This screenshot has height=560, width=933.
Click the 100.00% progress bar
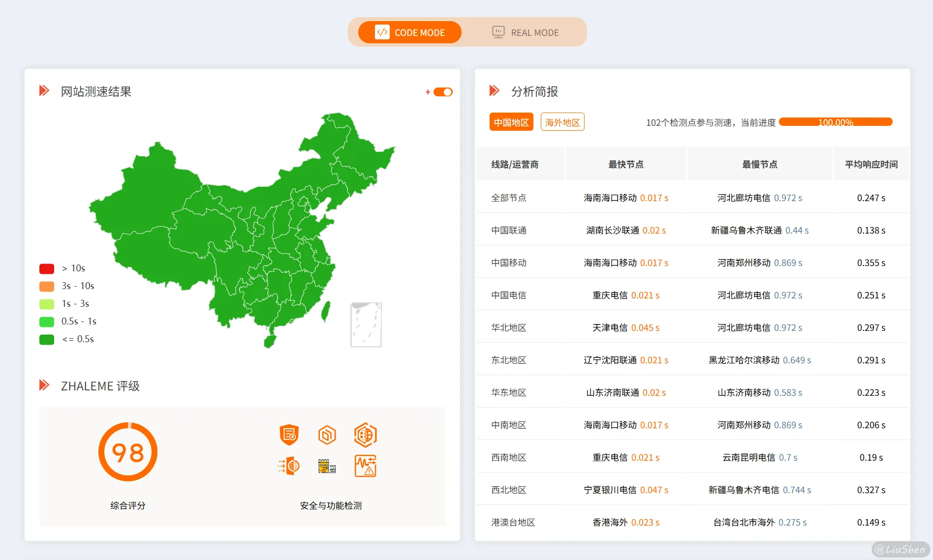tap(835, 121)
